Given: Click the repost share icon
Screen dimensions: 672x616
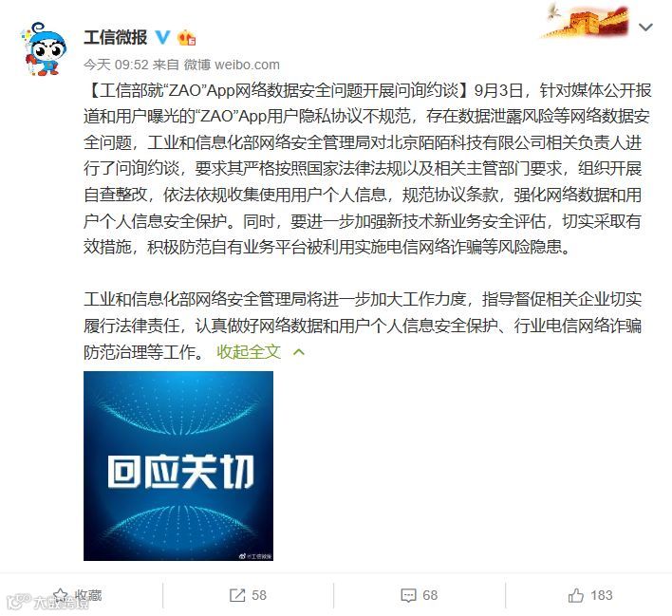Looking at the screenshot, I should (237, 595).
